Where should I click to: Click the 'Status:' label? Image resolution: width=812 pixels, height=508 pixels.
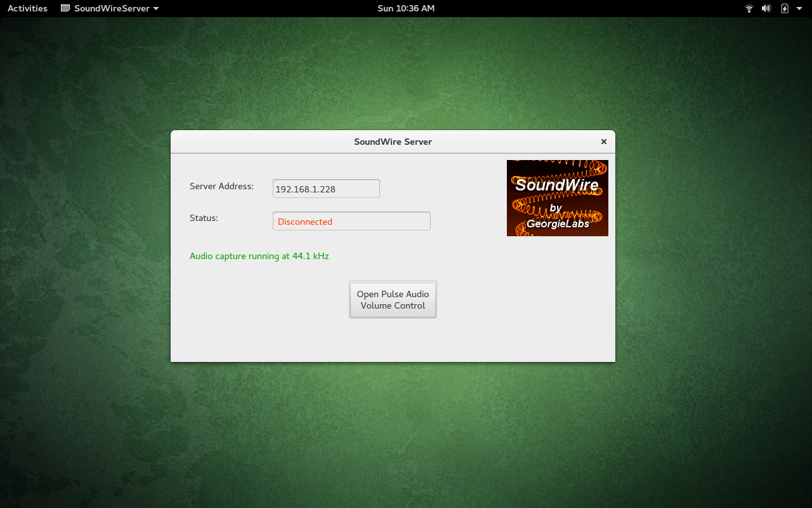point(204,218)
